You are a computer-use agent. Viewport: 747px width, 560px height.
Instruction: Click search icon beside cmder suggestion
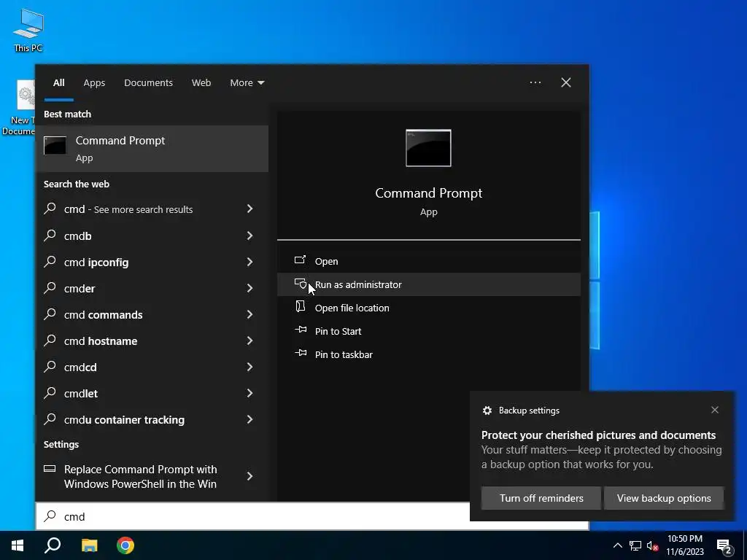(x=50, y=287)
